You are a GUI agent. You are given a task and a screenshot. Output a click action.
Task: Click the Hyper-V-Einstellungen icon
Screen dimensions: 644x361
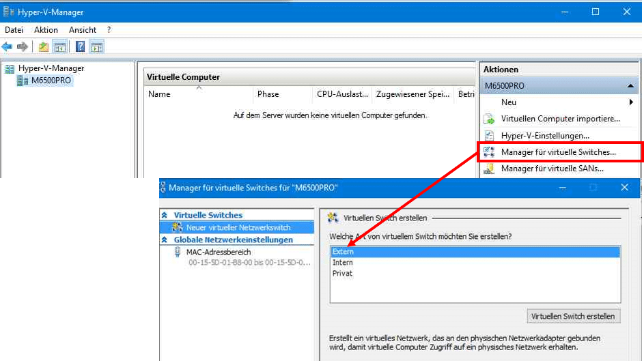(489, 136)
